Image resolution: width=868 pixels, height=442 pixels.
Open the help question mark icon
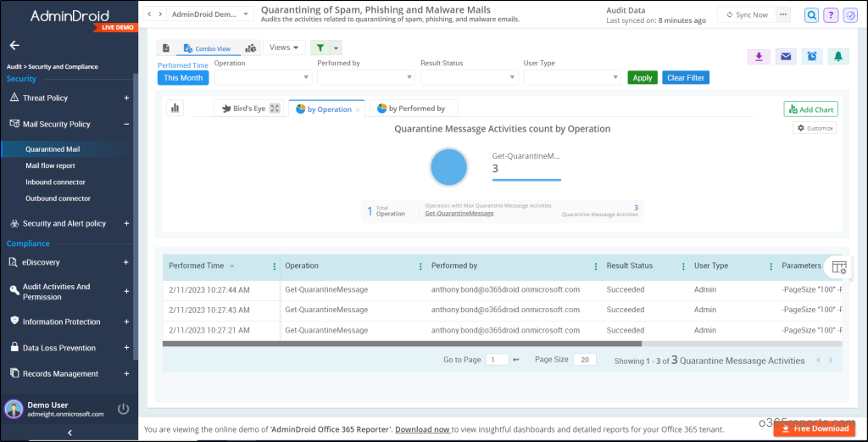point(831,15)
